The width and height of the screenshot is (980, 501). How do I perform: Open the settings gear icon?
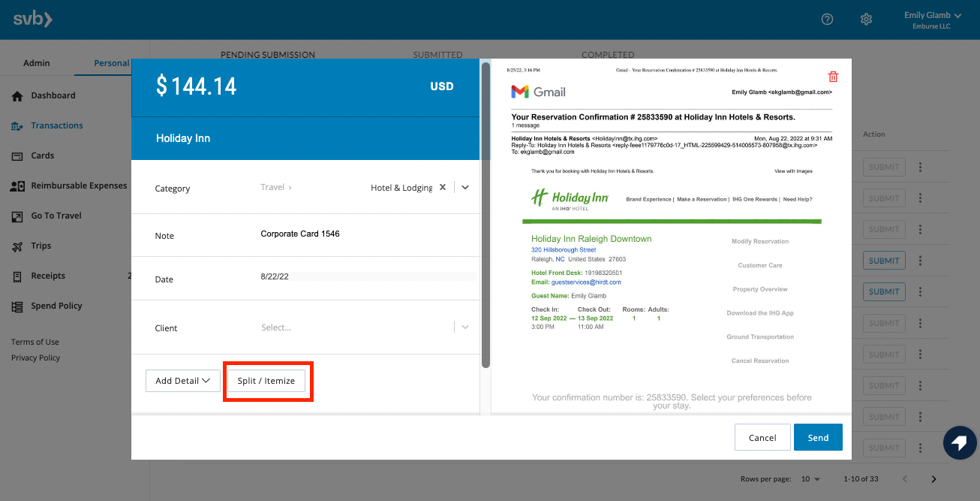(866, 20)
